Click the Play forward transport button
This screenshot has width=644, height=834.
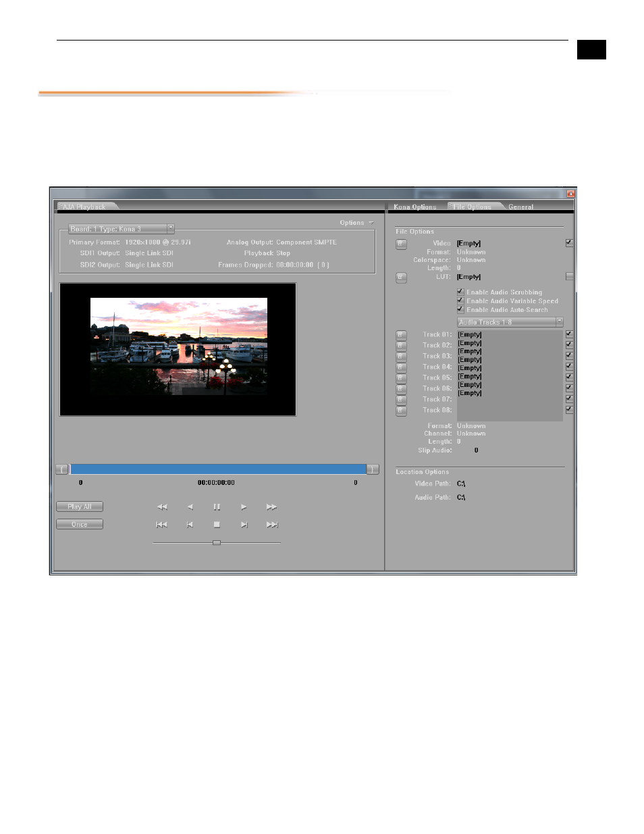pos(244,507)
